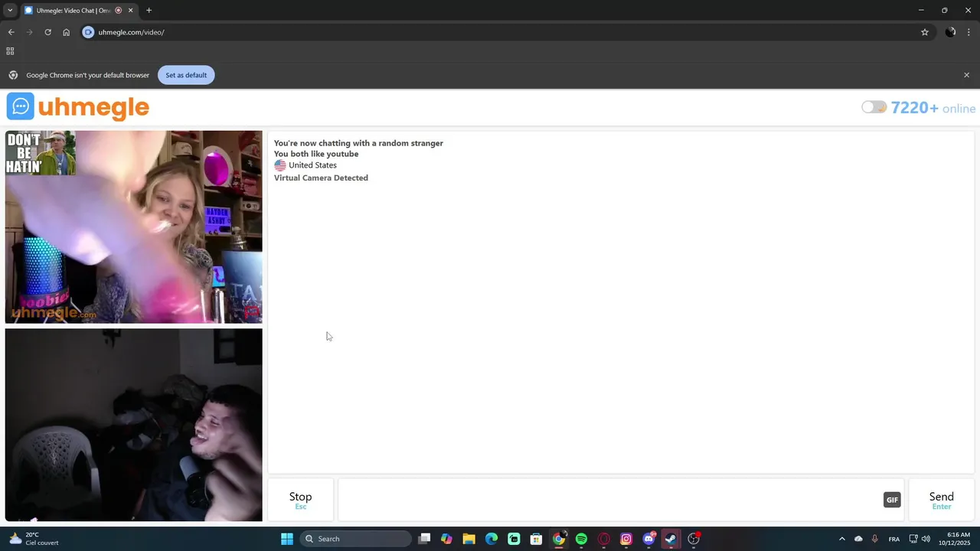The height and width of the screenshot is (551, 980).
Task: View site camera permission icon
Action: (x=88, y=32)
